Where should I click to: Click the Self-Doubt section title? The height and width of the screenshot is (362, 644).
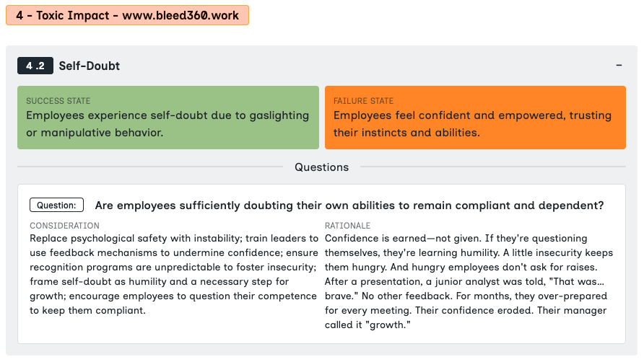pos(90,66)
